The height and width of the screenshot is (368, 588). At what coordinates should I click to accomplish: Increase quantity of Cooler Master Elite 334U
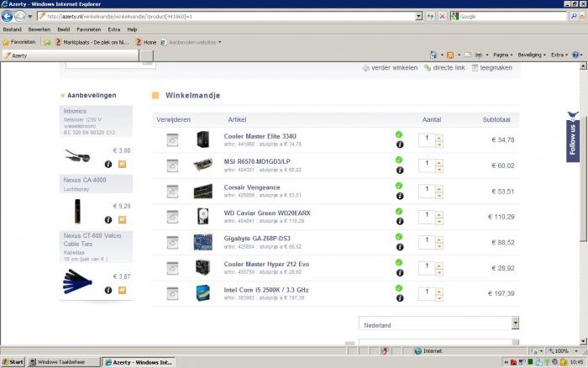(x=439, y=135)
